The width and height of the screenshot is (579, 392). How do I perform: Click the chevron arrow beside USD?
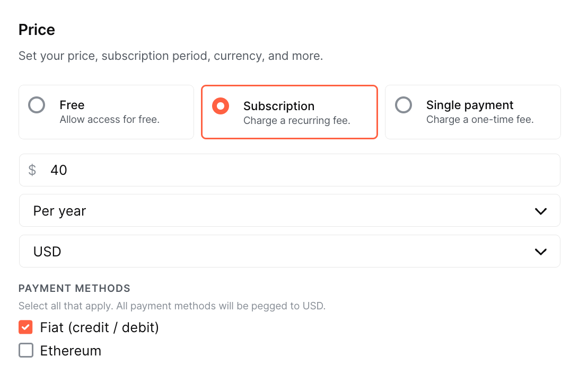pos(540,252)
